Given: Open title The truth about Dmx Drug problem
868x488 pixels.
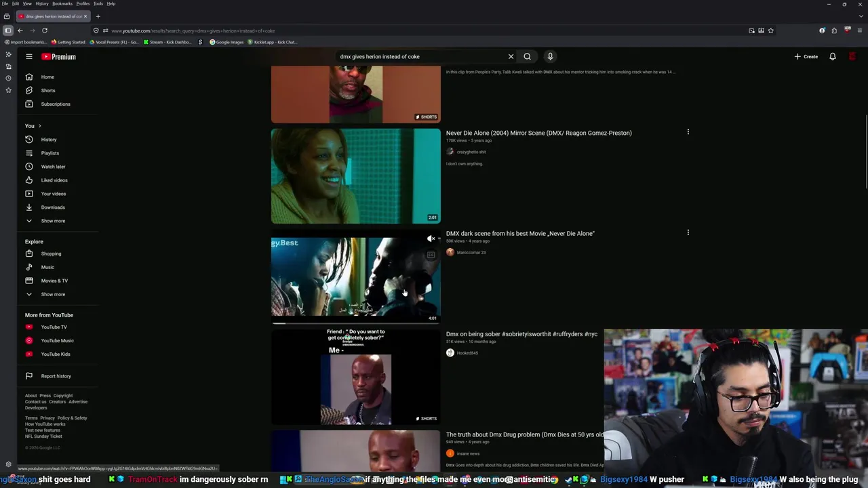Looking at the screenshot, I should (524, 434).
